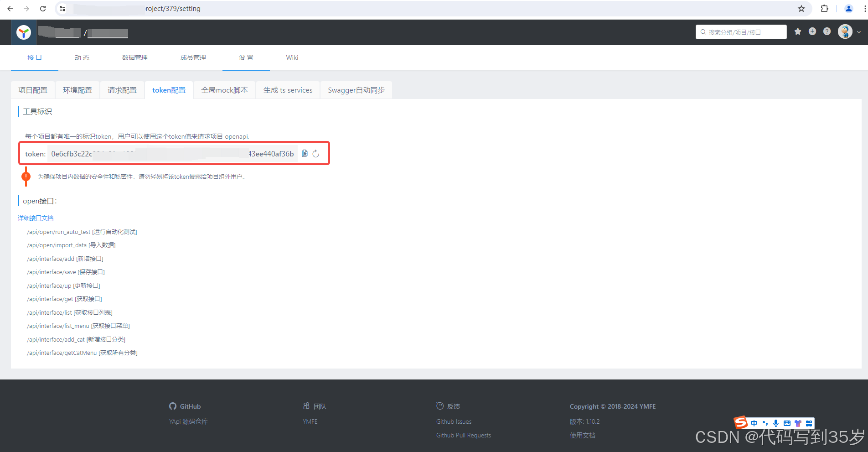Click the blurred group name in breadcrumb

pyautogui.click(x=60, y=32)
